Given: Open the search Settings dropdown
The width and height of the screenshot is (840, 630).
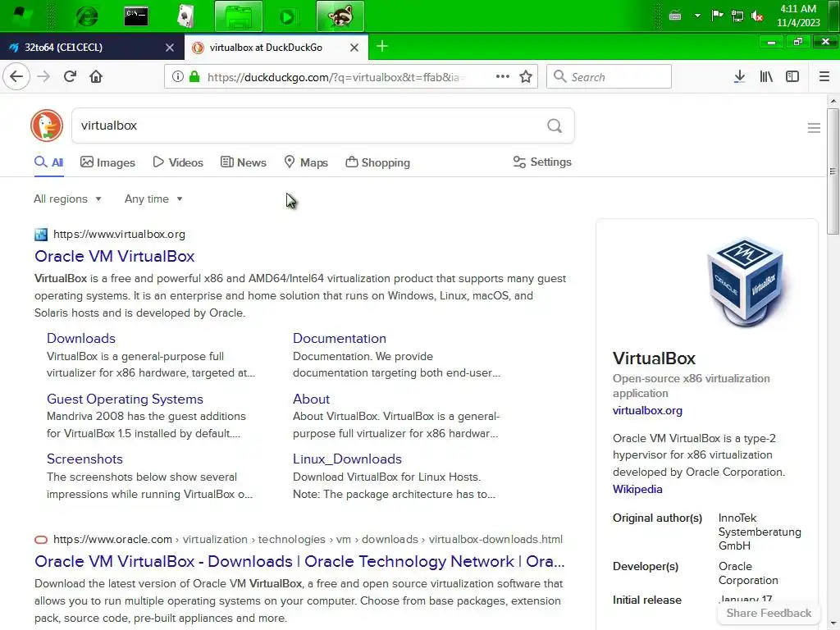Looking at the screenshot, I should [542, 162].
